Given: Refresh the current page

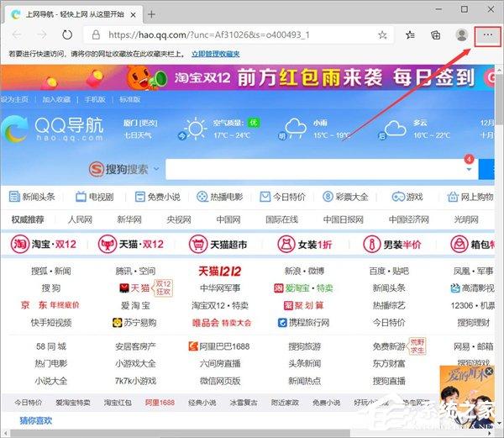Looking at the screenshot, I should point(67,34).
